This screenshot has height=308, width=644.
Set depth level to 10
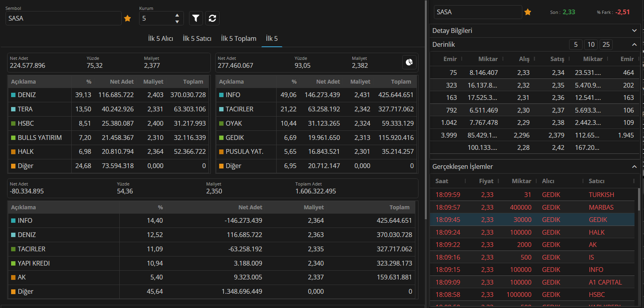pyautogui.click(x=591, y=44)
